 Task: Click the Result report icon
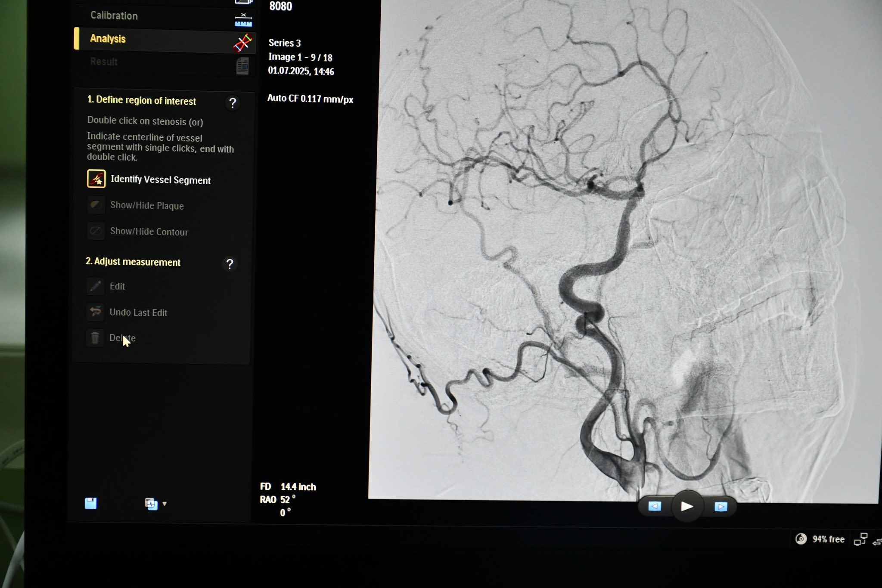pos(242,66)
